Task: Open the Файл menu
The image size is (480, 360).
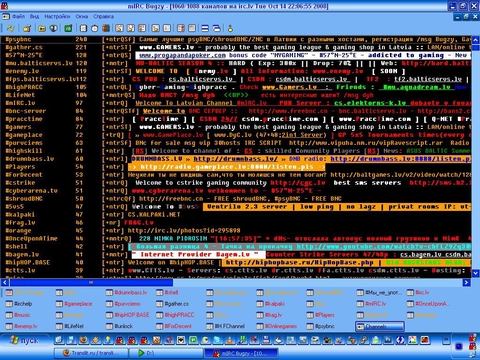Action: pyautogui.click(x=18, y=16)
